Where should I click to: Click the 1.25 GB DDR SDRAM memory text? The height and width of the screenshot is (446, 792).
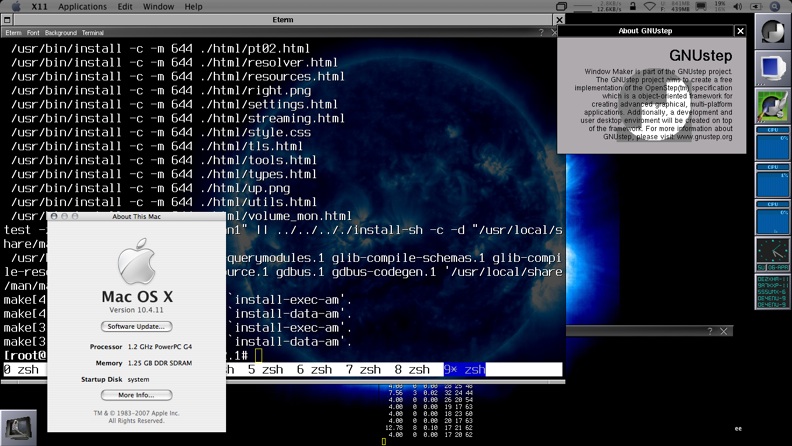point(160,363)
